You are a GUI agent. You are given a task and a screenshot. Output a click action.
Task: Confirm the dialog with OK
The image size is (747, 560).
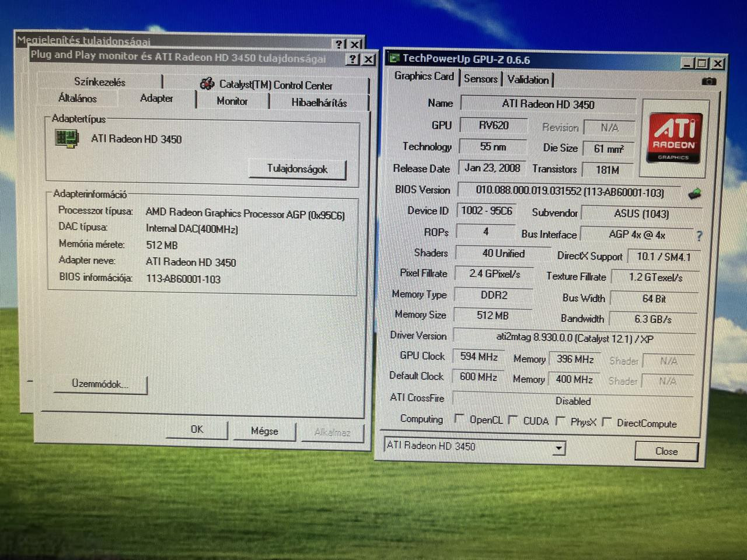pyautogui.click(x=197, y=429)
